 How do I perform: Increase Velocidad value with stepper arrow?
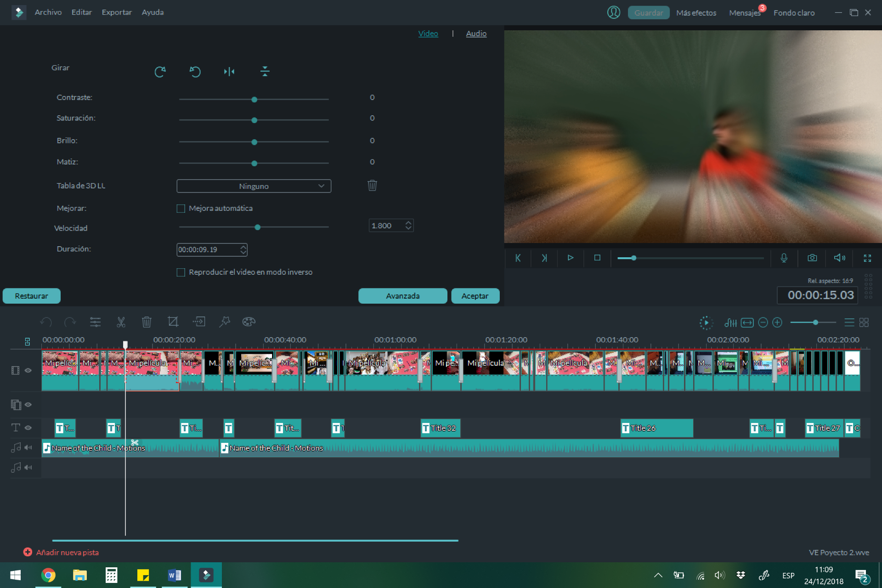[x=408, y=223]
